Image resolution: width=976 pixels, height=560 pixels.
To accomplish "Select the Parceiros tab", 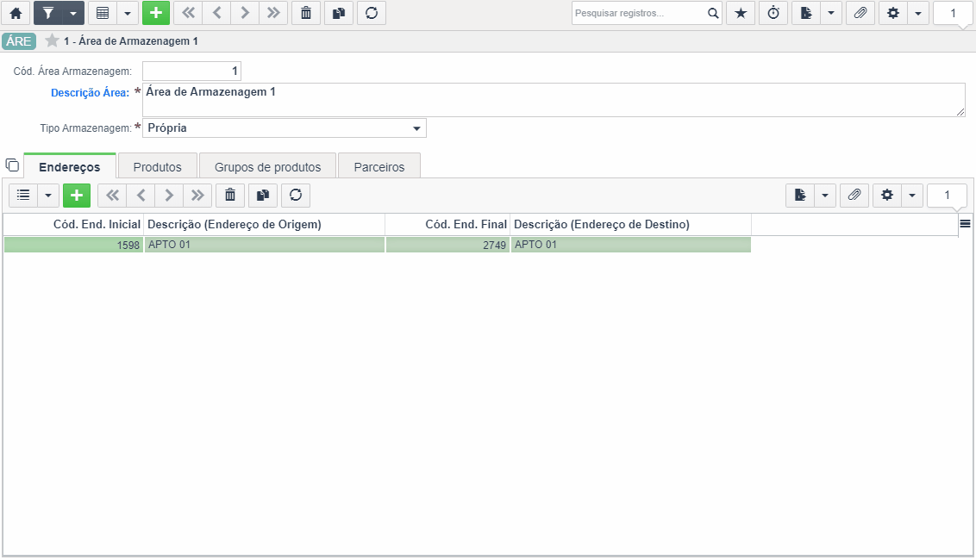I will tap(379, 167).
